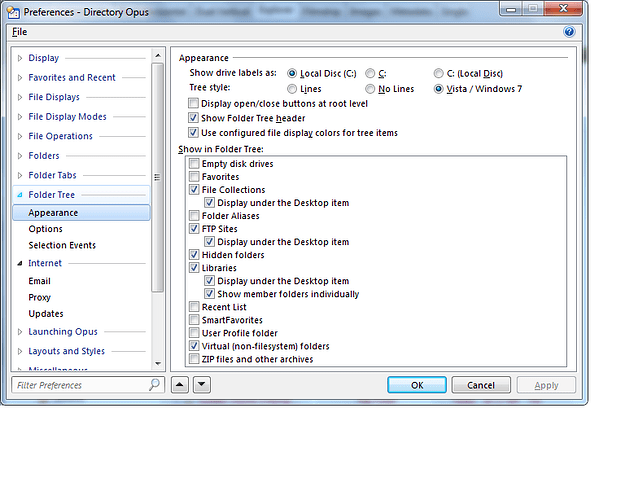Screen dimensions: 625x500
Task: Toggle Show member folders individually
Action: point(210,294)
